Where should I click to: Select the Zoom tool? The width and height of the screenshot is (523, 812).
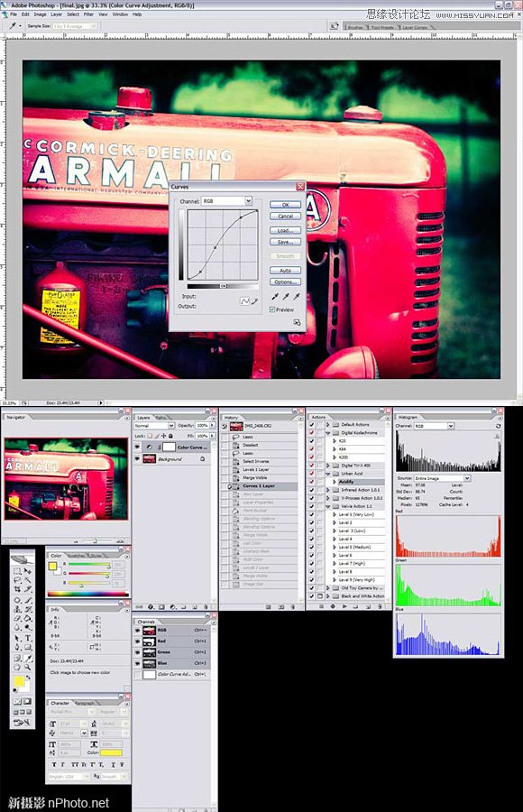(27, 667)
